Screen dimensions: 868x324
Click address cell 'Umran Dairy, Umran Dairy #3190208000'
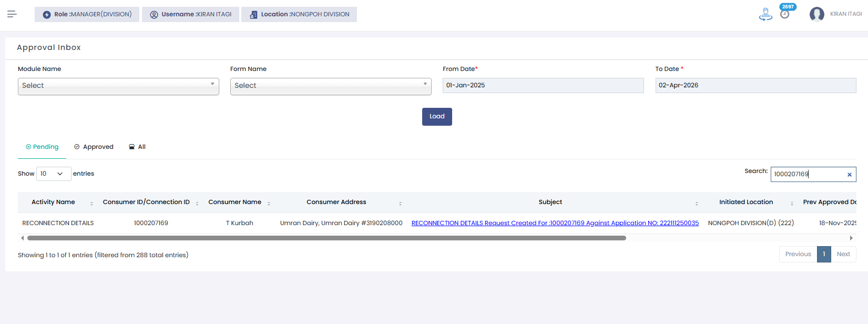(341, 223)
